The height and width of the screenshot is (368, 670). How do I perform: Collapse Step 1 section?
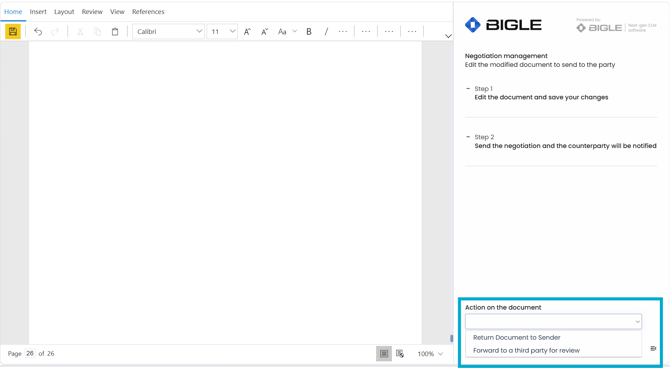pos(468,88)
